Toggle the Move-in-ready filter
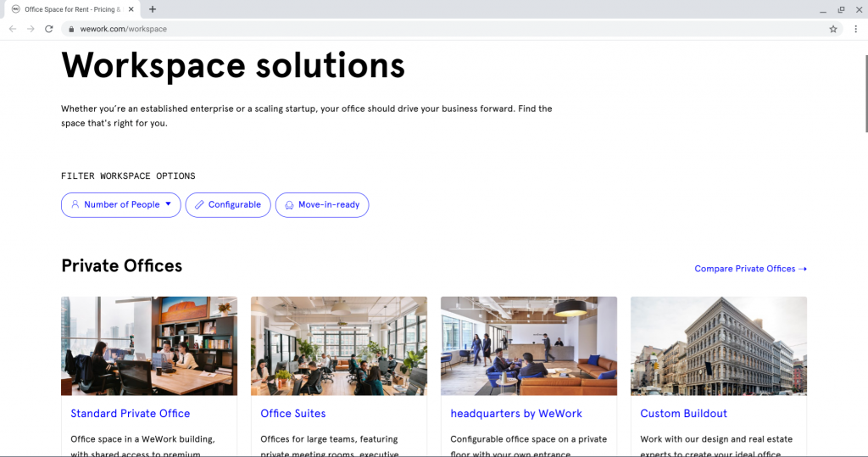Image resolution: width=868 pixels, height=457 pixels. tap(322, 205)
